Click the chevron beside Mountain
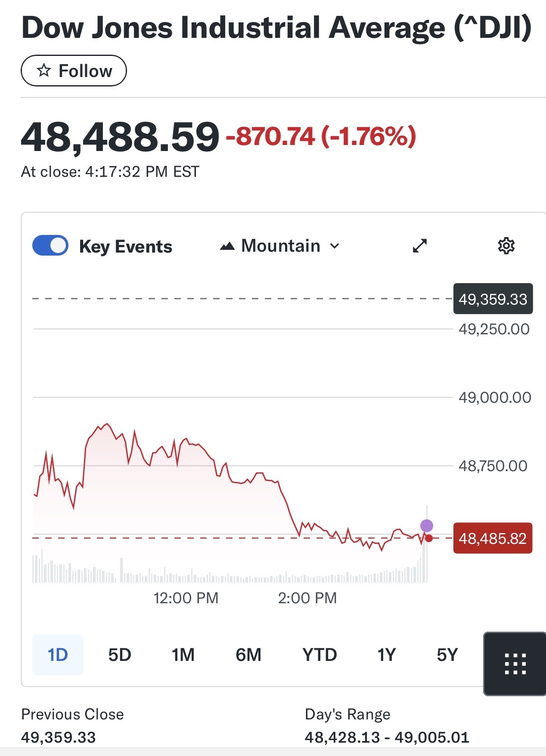546x756 pixels. pyautogui.click(x=335, y=246)
